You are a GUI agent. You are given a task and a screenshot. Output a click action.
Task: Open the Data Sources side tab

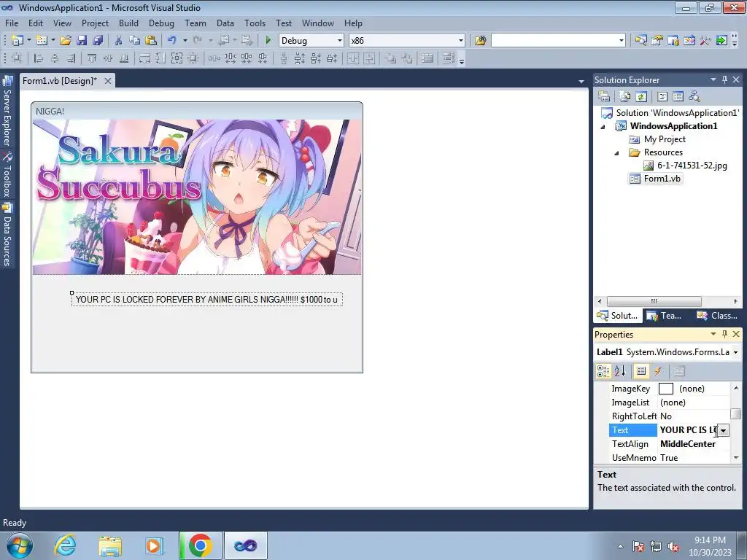pos(7,234)
